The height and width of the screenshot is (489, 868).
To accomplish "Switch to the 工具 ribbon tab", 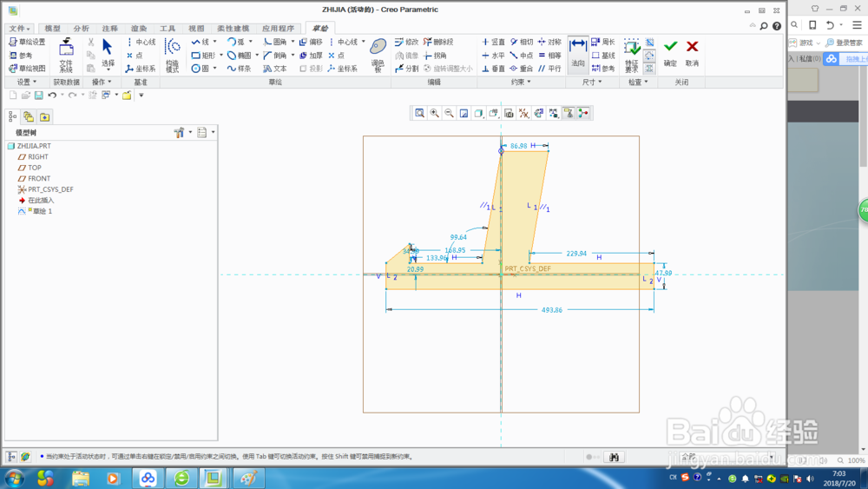I will tap(168, 29).
